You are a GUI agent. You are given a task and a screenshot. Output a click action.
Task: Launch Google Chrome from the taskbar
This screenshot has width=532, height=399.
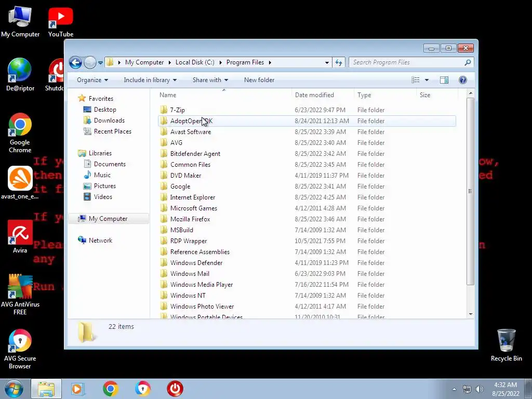[x=110, y=389]
